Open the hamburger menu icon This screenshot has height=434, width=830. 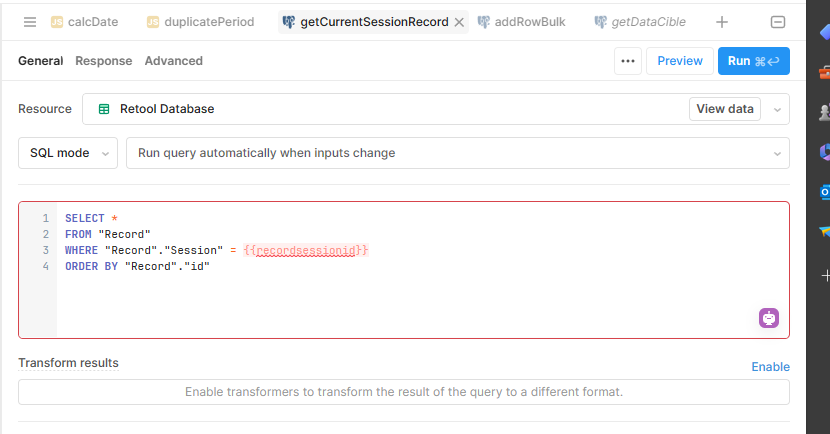[x=30, y=22]
